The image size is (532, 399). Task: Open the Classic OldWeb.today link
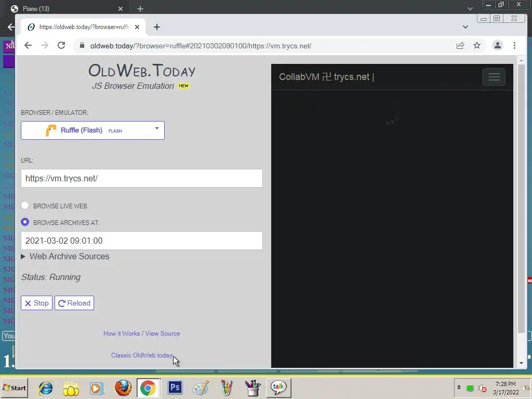[x=141, y=355]
